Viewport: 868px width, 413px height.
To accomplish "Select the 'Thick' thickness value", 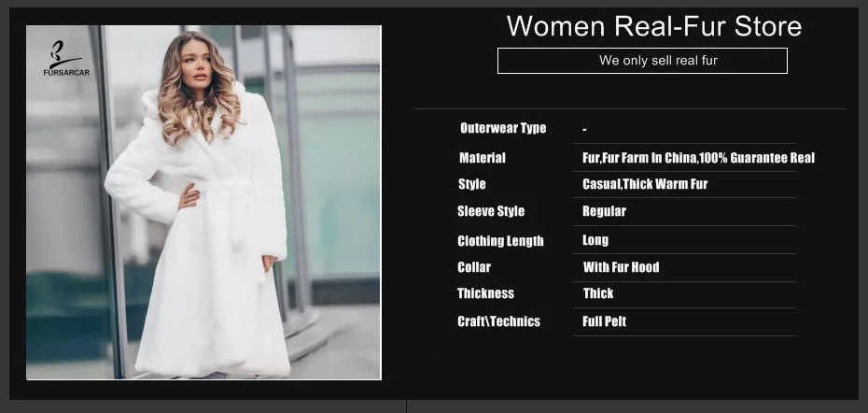I will 598,293.
